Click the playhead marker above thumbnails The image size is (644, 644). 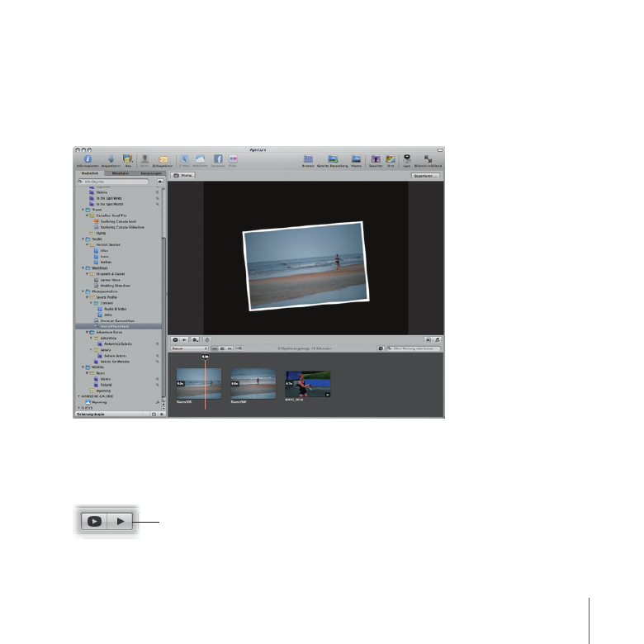click(205, 357)
